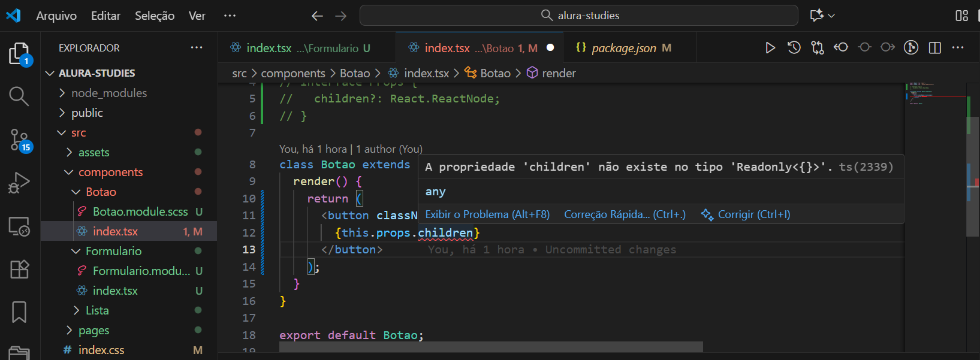Image resolution: width=980 pixels, height=360 pixels.
Task: Open the Extensions view
Action: pos(19,269)
